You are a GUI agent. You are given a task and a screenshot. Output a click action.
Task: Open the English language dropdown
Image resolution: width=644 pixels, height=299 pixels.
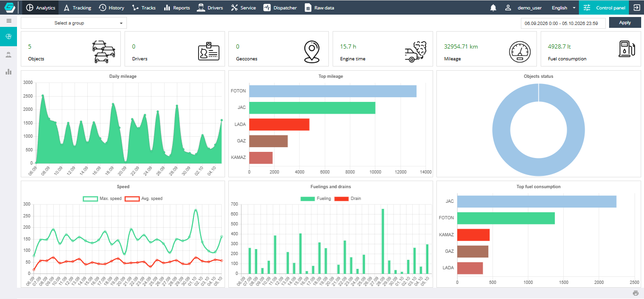coord(563,8)
